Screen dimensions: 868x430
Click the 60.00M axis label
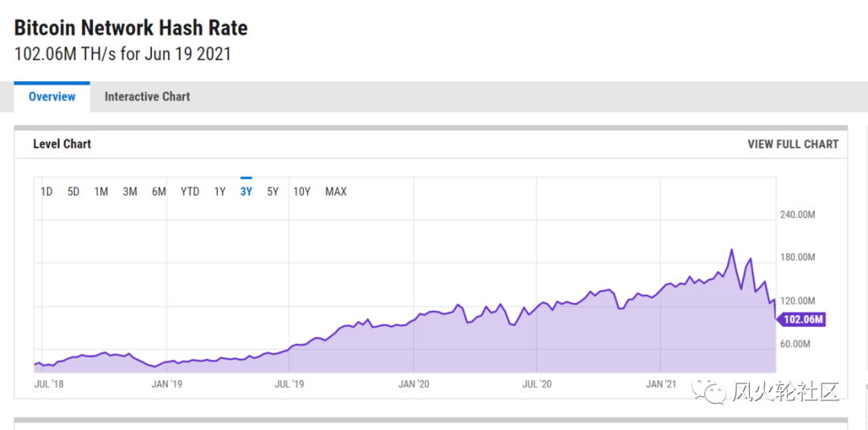(x=795, y=344)
